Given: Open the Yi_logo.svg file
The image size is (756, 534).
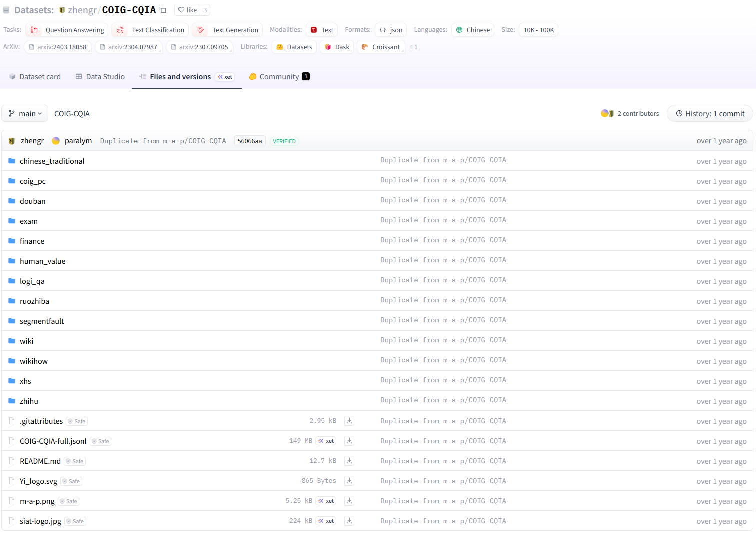Looking at the screenshot, I should 38,481.
